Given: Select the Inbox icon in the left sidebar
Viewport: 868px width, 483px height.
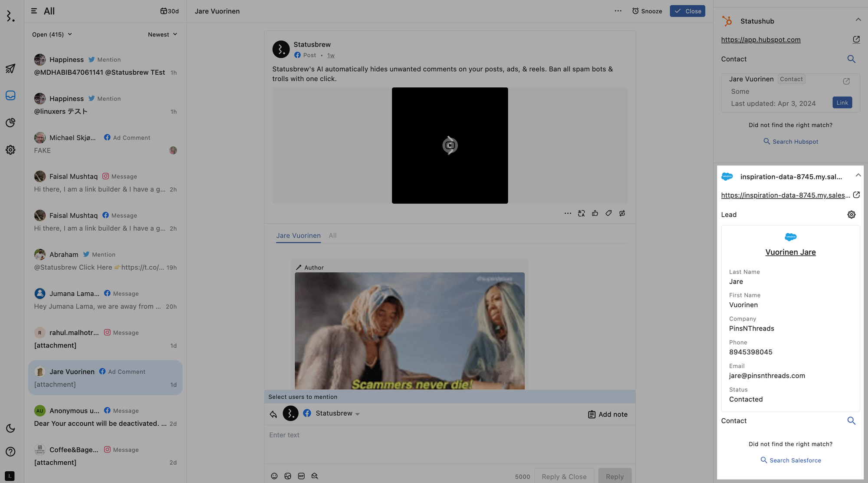Looking at the screenshot, I should click(x=10, y=96).
